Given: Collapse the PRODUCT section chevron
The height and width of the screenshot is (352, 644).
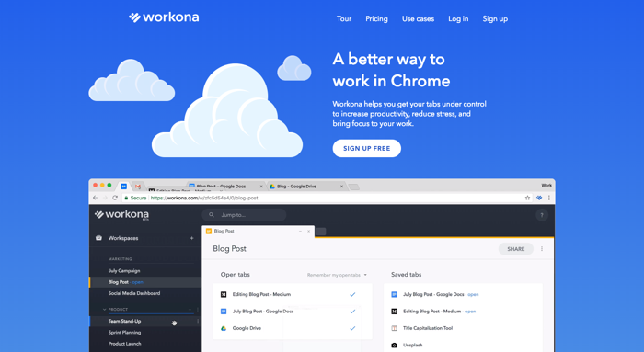Looking at the screenshot, I should pyautogui.click(x=104, y=310).
